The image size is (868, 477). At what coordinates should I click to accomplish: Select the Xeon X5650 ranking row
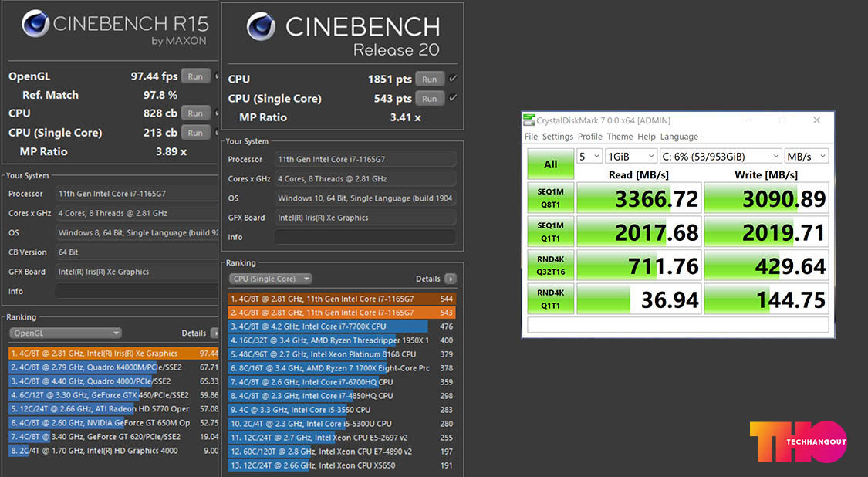[342, 465]
